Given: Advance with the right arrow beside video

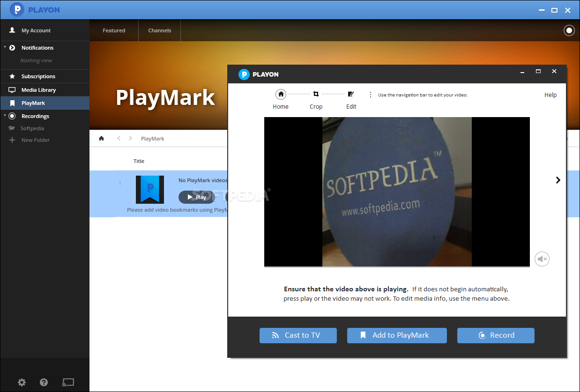Looking at the screenshot, I should [x=558, y=180].
